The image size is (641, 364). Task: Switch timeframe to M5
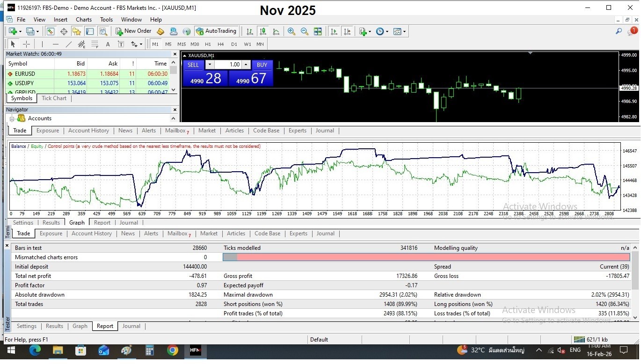pyautogui.click(x=168, y=44)
